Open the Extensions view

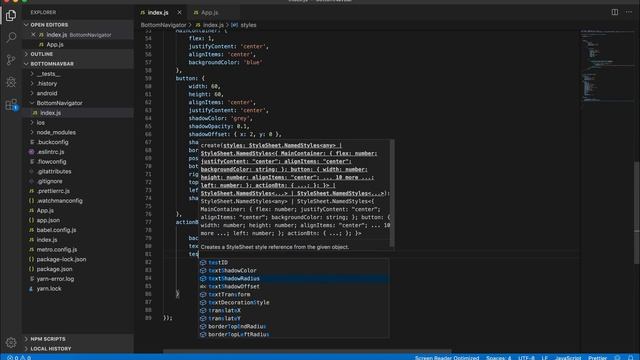click(x=11, y=104)
